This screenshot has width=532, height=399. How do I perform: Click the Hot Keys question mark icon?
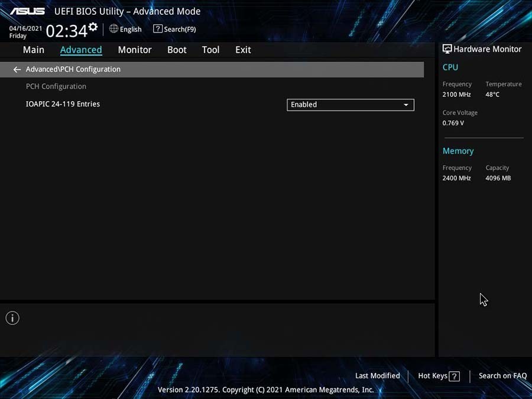pyautogui.click(x=455, y=376)
